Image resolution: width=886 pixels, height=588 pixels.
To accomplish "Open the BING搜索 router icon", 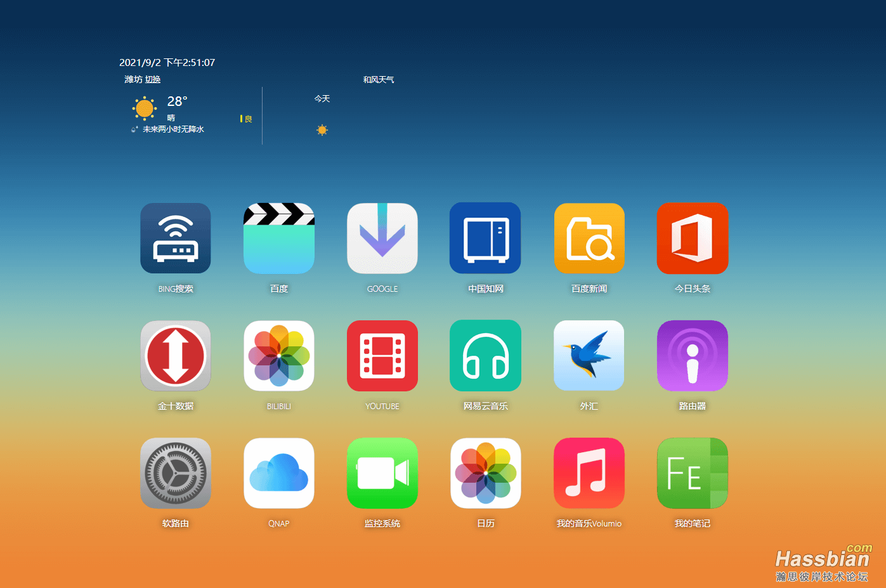I will pos(176,238).
